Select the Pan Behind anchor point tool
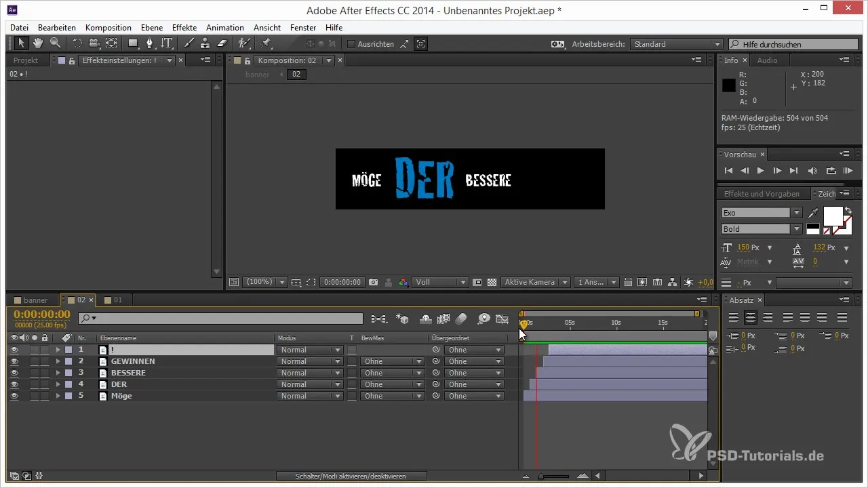Viewport: 868px width, 488px height. (x=112, y=43)
